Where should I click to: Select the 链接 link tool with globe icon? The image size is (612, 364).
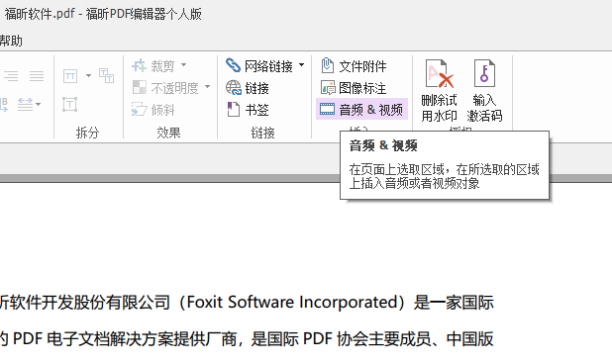pos(248,88)
